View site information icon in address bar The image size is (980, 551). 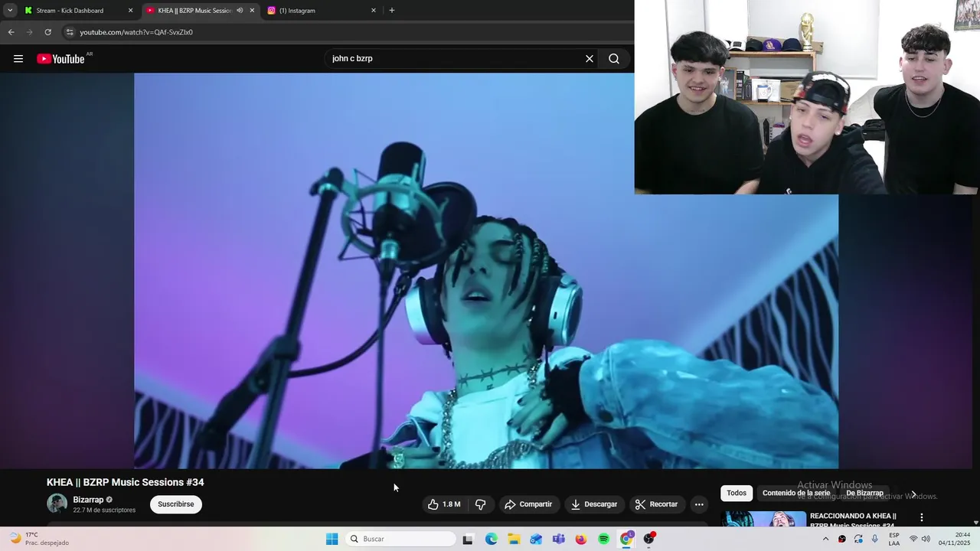(70, 32)
